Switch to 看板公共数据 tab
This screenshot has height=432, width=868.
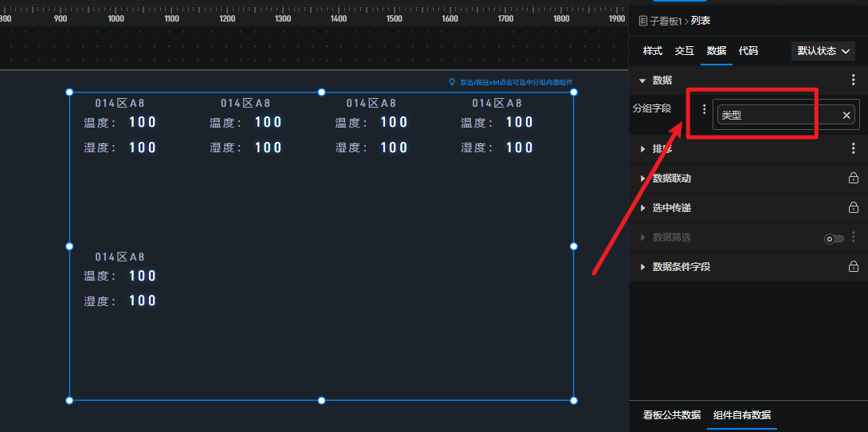(x=671, y=415)
